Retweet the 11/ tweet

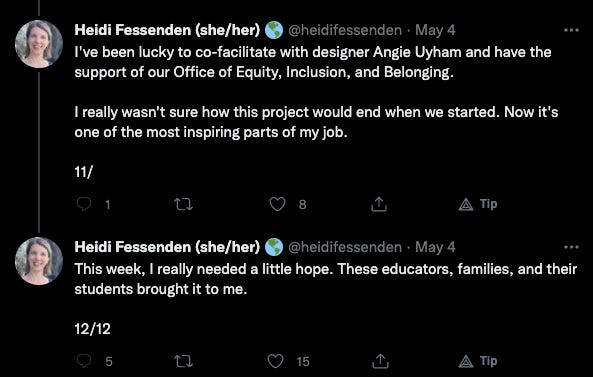[x=183, y=205]
